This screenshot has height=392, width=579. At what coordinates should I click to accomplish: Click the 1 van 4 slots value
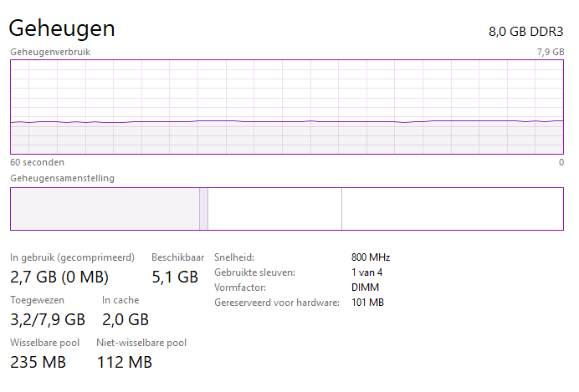pos(368,272)
